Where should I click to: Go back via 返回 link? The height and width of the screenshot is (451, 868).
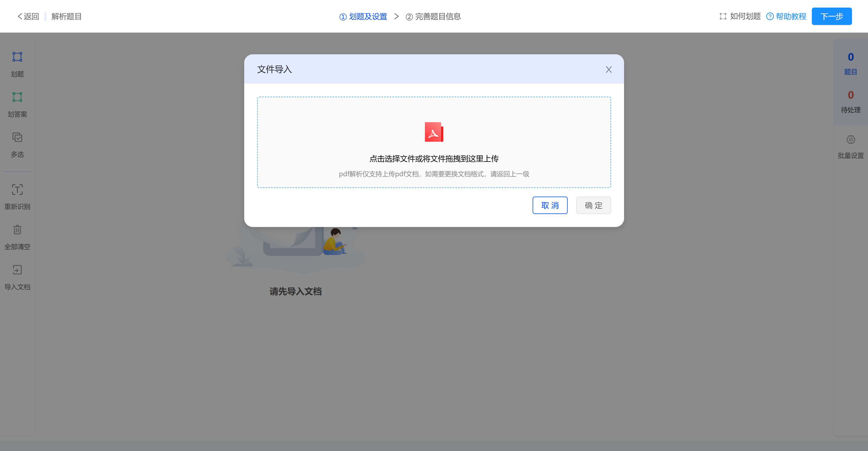point(28,16)
